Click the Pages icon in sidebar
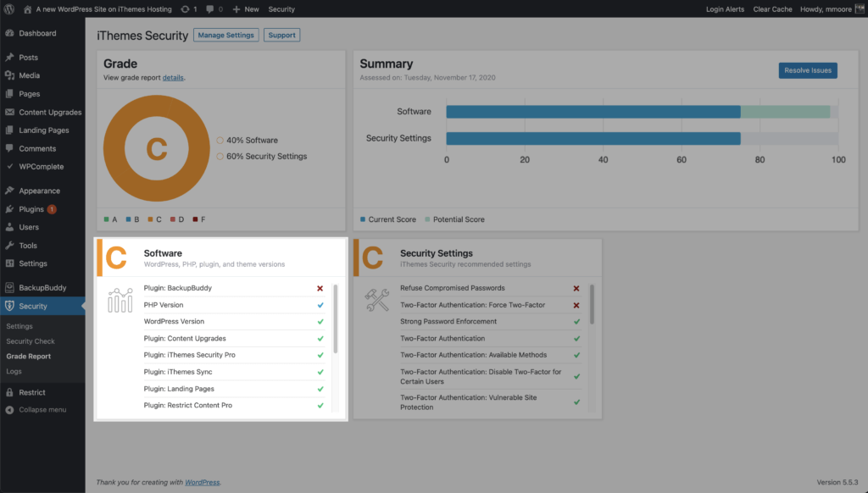Image resolution: width=868 pixels, height=493 pixels. (9, 93)
